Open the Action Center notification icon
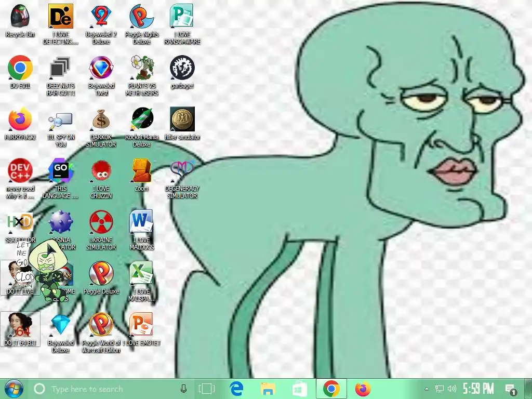The height and width of the screenshot is (399, 532). coord(511,390)
